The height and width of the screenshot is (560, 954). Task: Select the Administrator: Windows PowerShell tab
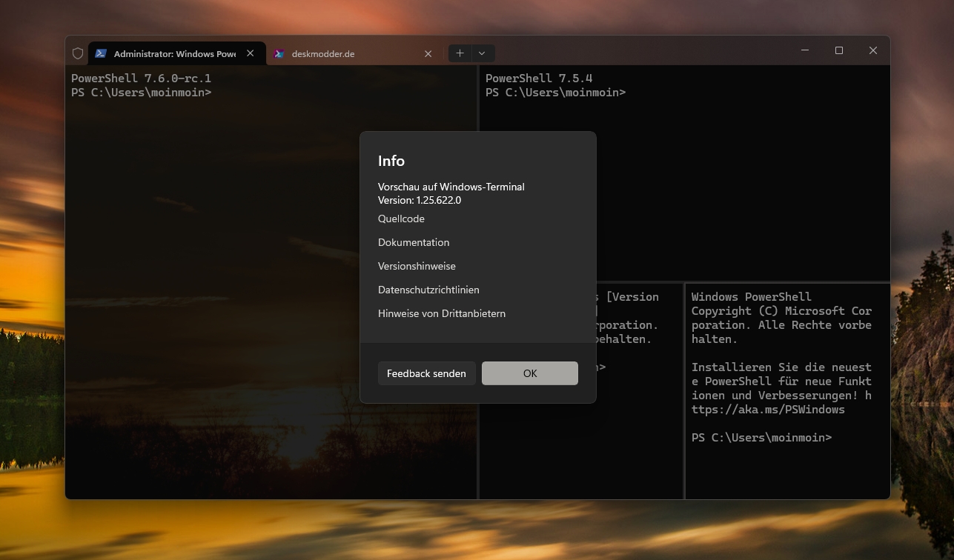coord(174,53)
